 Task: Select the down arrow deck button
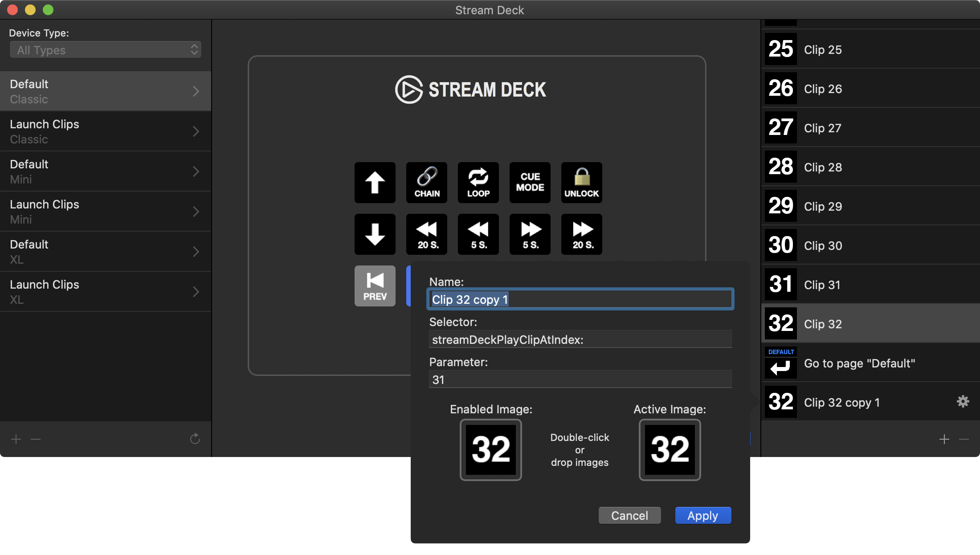(x=375, y=234)
